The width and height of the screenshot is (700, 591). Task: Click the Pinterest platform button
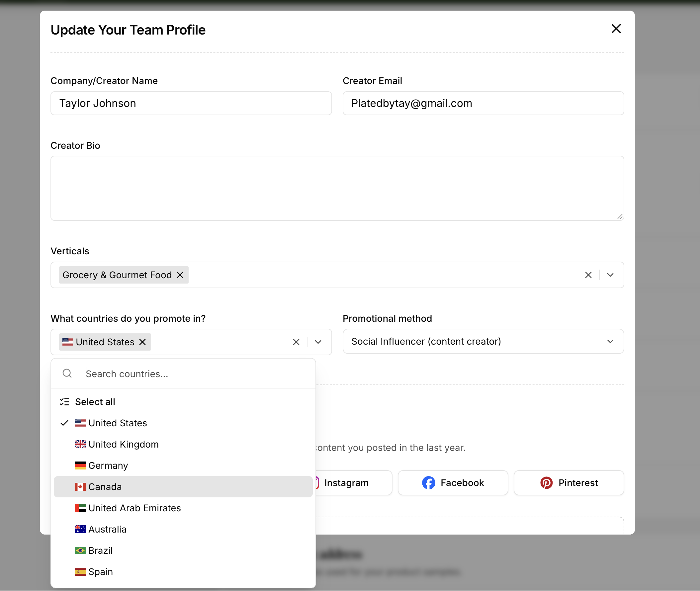569,483
